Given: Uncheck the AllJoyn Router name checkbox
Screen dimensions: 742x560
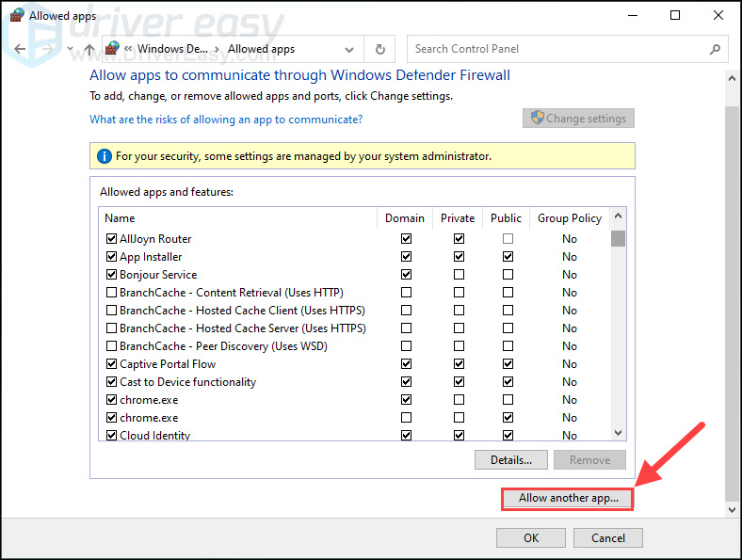Looking at the screenshot, I should click(x=111, y=239).
